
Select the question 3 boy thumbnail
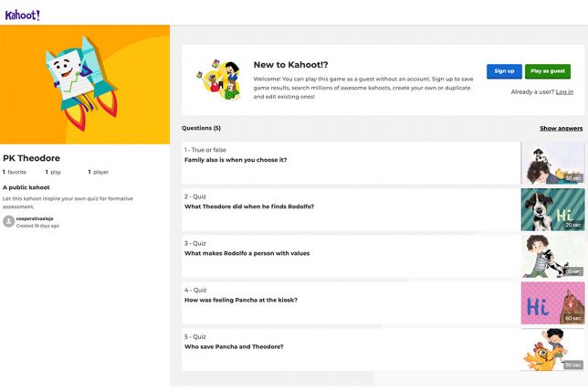552,256
